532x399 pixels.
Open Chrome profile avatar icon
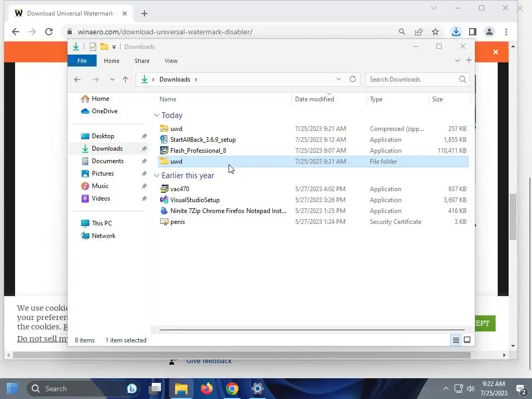click(x=489, y=32)
